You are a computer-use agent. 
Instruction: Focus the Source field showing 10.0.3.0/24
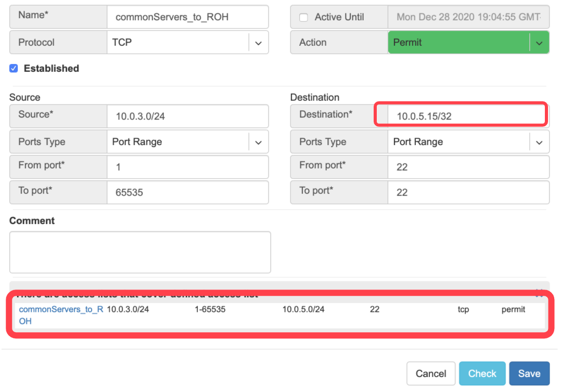(x=187, y=116)
